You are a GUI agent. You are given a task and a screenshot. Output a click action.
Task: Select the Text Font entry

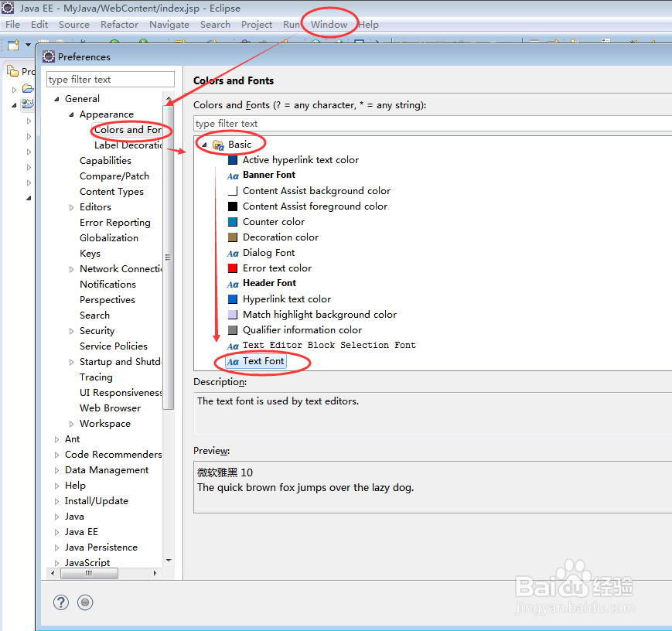(x=263, y=361)
